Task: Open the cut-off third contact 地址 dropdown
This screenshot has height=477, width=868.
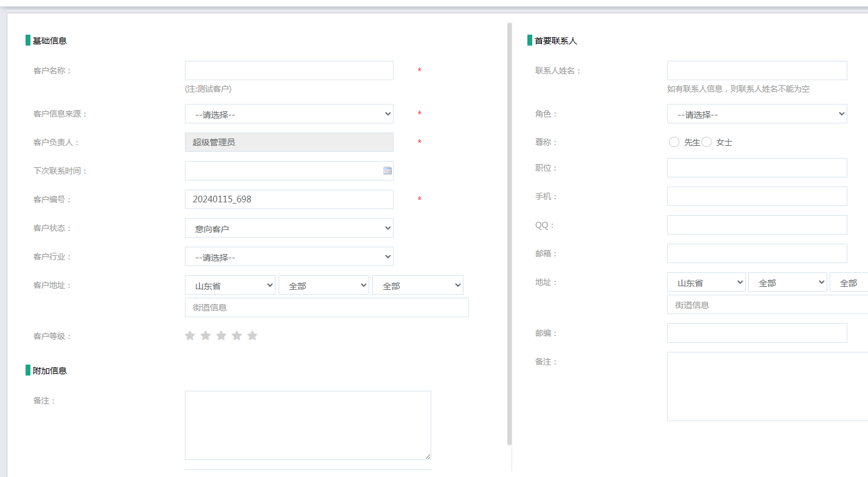Action: 849,282
